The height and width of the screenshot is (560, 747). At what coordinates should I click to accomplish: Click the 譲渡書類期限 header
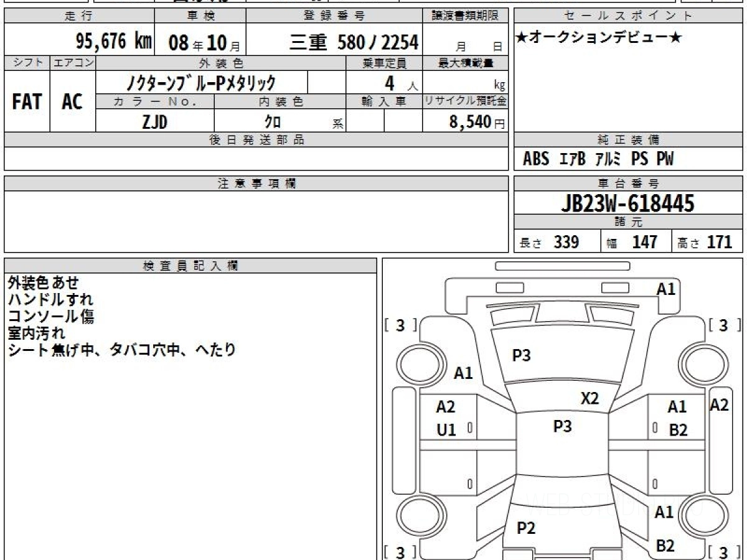[465, 16]
